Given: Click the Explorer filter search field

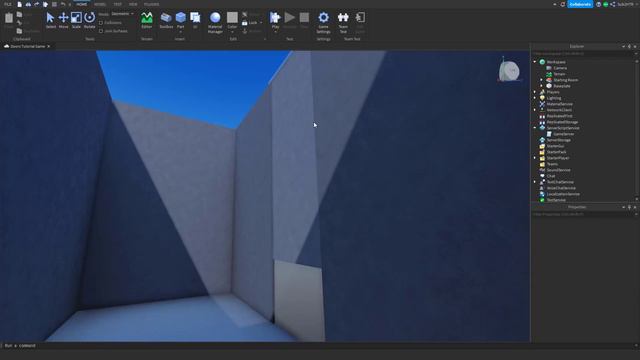Looking at the screenshot, I should pyautogui.click(x=583, y=53).
